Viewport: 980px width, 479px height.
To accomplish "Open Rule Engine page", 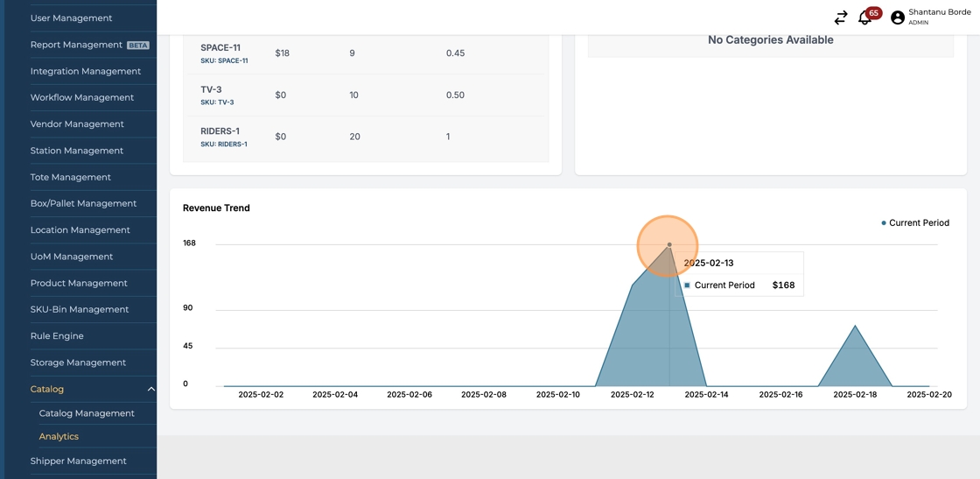I will pyautogui.click(x=57, y=336).
